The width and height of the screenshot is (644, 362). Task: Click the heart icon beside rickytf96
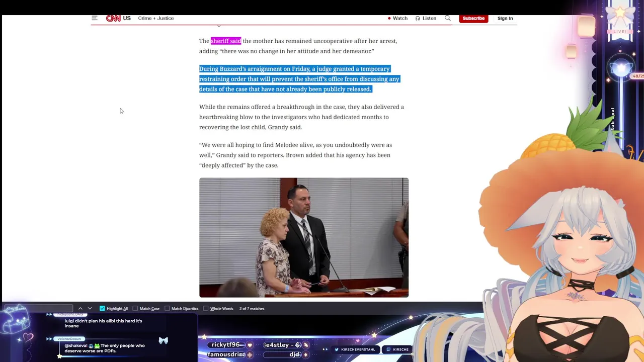pyautogui.click(x=250, y=345)
